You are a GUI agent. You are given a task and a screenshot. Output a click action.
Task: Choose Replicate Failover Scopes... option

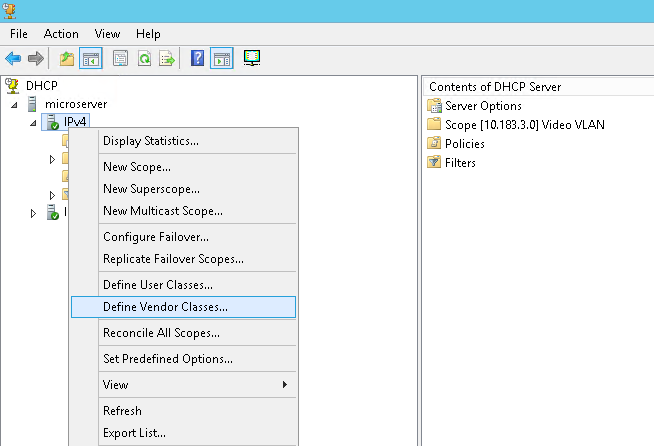coord(184,259)
